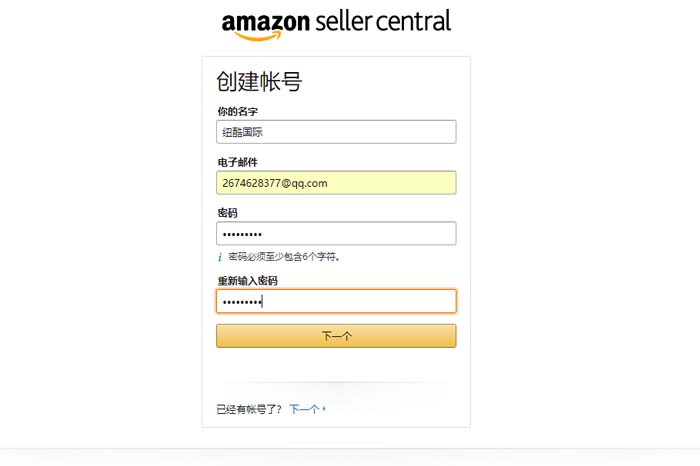Click the footer divider line at page bottom
The height and width of the screenshot is (466, 700).
pyautogui.click(x=350, y=449)
